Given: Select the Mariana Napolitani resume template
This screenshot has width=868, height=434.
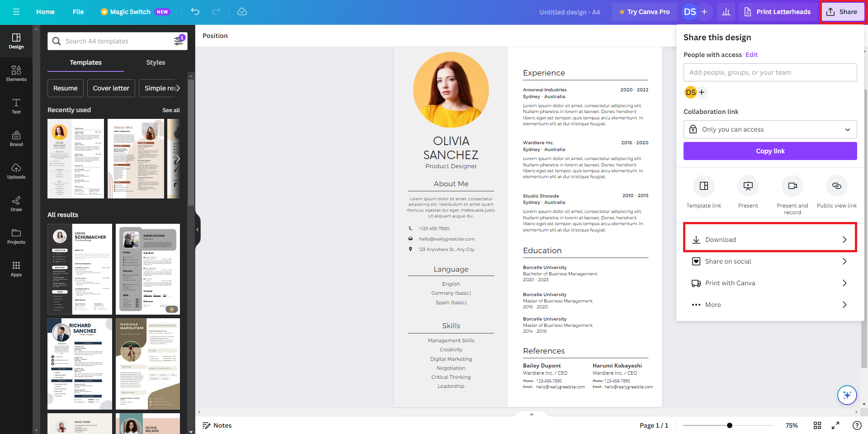Looking at the screenshot, I should point(148,364).
